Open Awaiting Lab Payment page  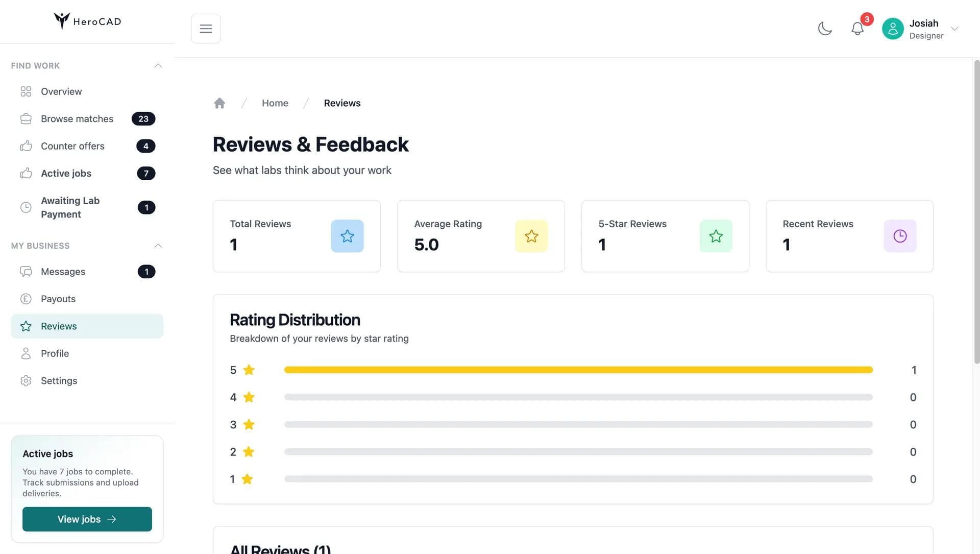(x=70, y=207)
